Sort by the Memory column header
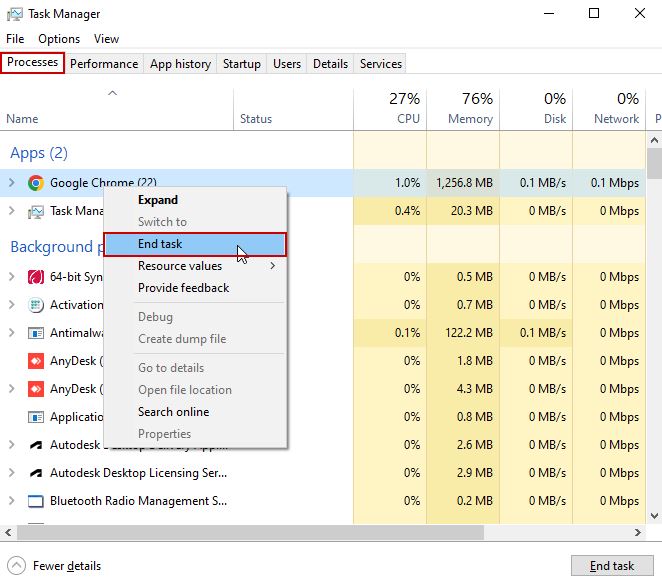 point(463,109)
